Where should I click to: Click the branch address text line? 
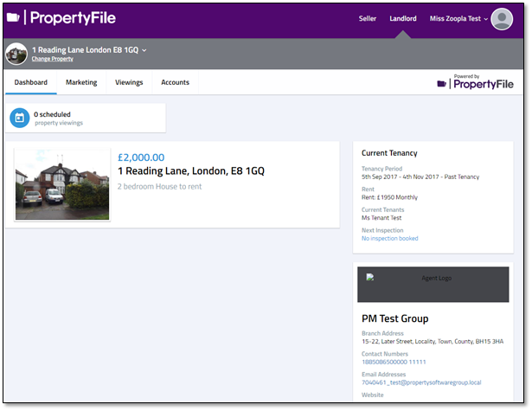433,342
